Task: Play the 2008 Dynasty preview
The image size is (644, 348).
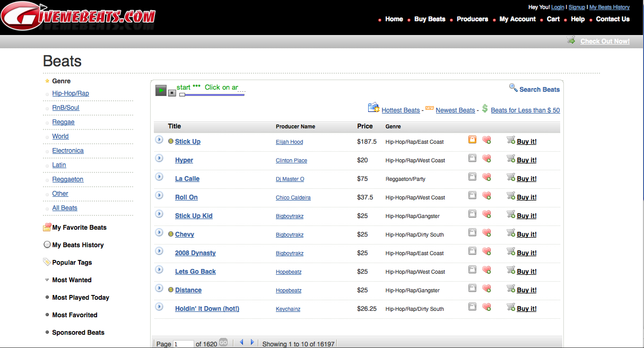Action: tap(159, 251)
